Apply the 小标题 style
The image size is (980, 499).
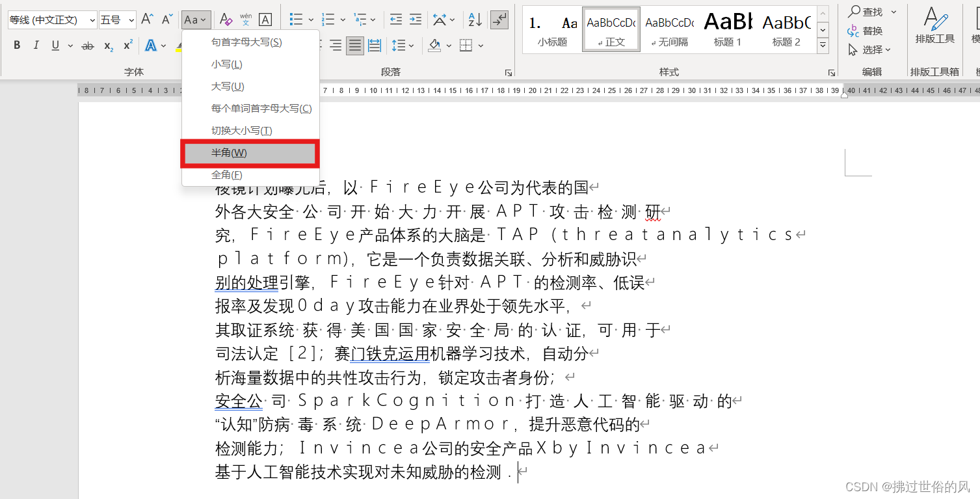tap(552, 30)
